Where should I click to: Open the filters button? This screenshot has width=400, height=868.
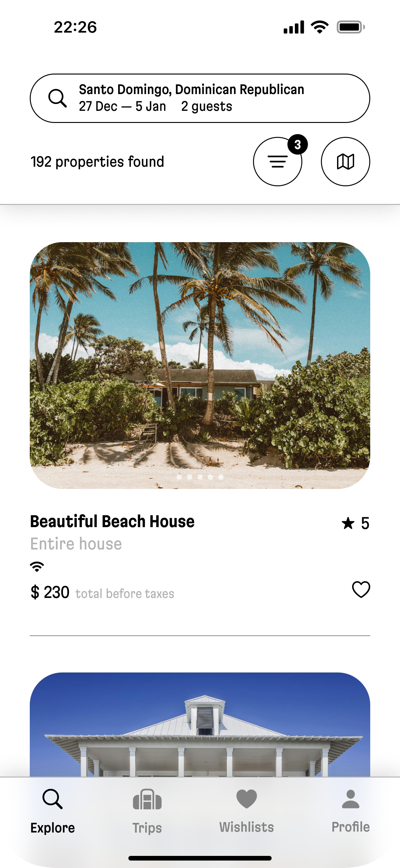coord(278,162)
